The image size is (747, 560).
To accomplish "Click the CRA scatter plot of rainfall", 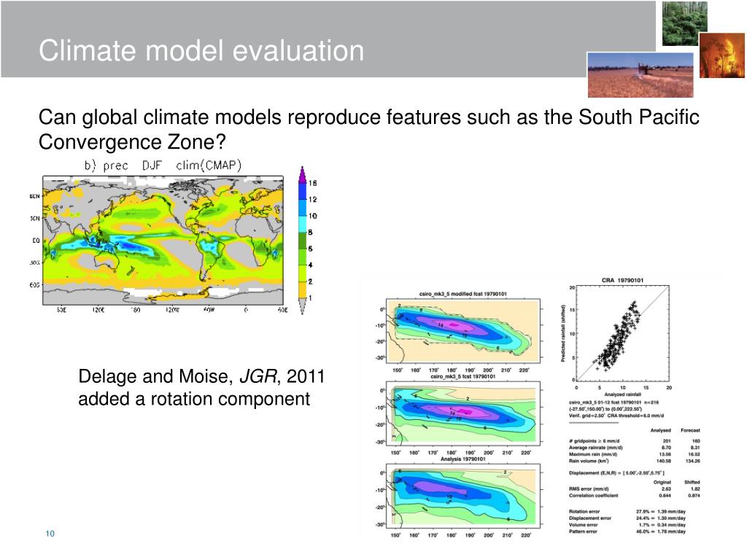I will (x=623, y=332).
